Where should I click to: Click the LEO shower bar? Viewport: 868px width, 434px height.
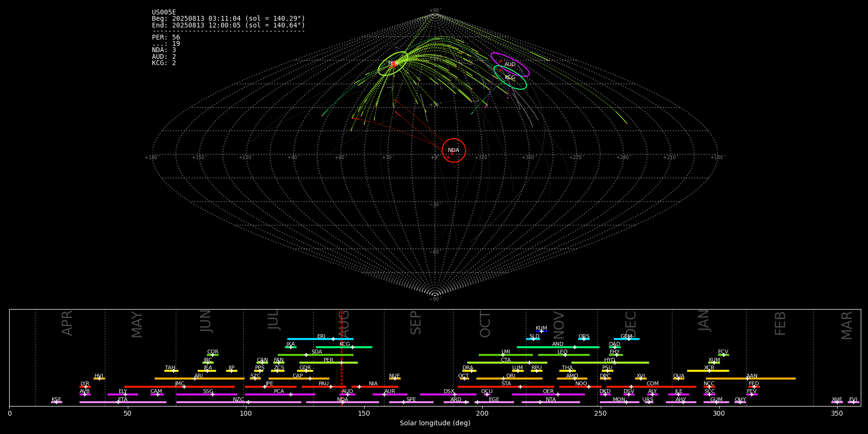coord(564,355)
